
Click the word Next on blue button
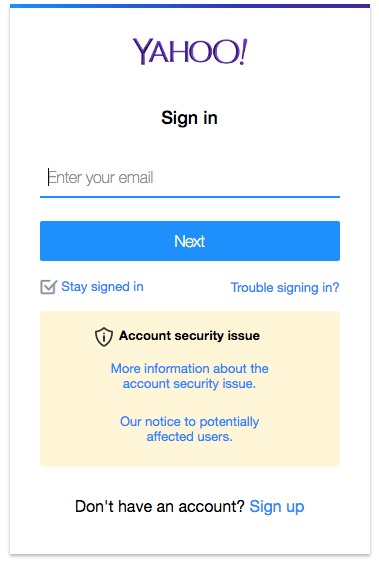pos(190,241)
